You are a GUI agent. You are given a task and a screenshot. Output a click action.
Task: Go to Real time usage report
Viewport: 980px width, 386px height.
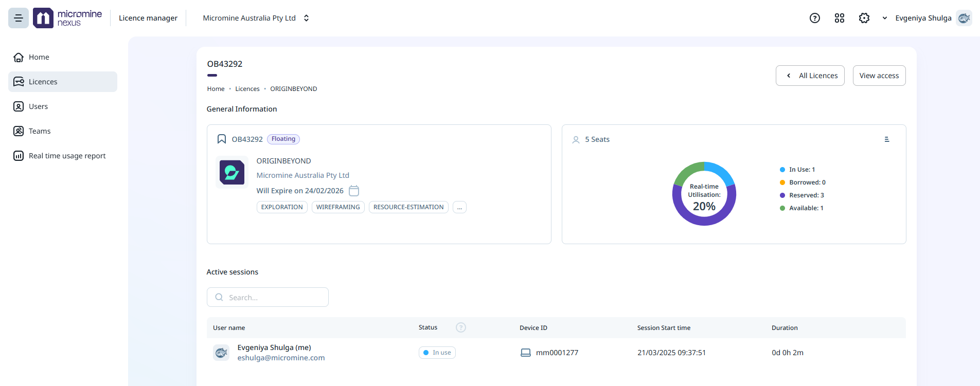click(x=67, y=156)
